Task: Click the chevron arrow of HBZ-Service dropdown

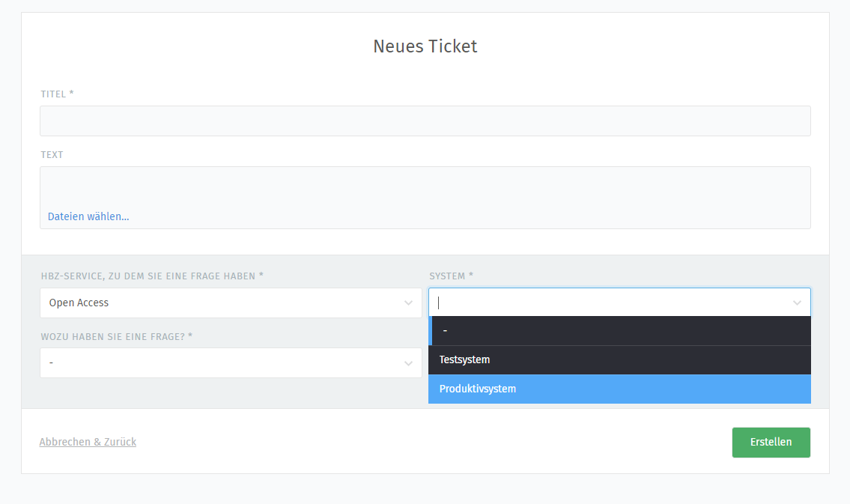Action: pyautogui.click(x=408, y=303)
